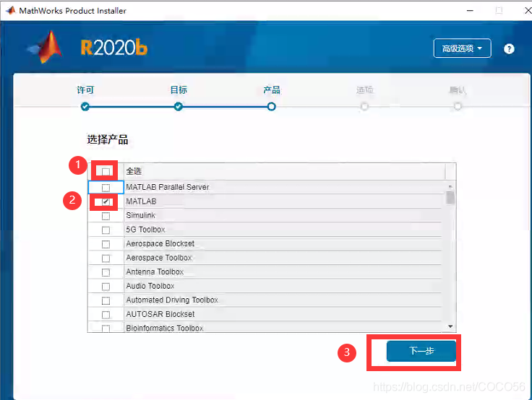532x400 pixels.
Task: Check the 5G Toolbox checkbox
Action: pos(106,230)
